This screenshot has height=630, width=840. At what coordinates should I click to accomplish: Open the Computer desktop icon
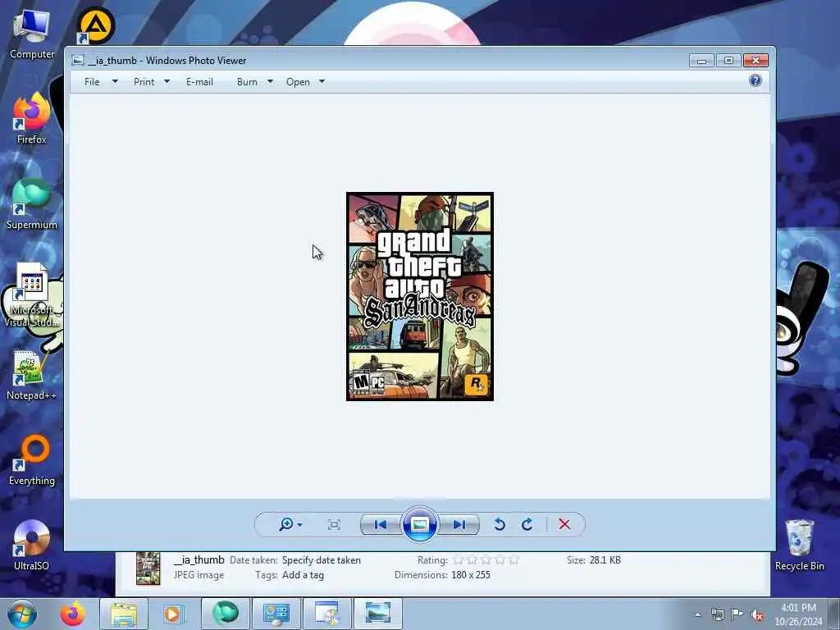coord(32,34)
